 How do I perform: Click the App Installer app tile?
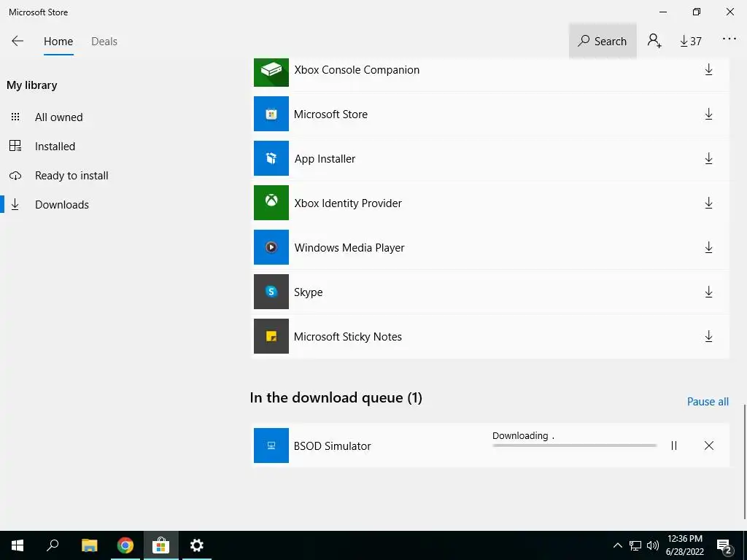click(x=271, y=158)
